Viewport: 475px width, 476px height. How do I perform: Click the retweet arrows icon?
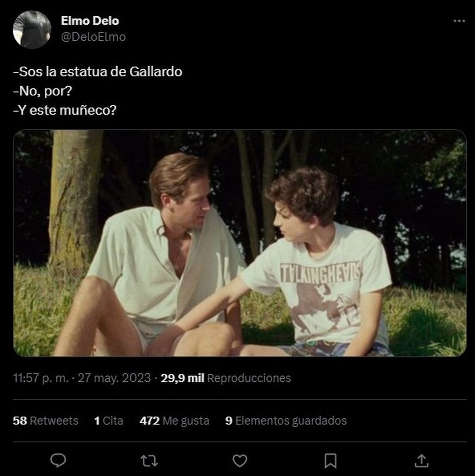pyautogui.click(x=149, y=461)
